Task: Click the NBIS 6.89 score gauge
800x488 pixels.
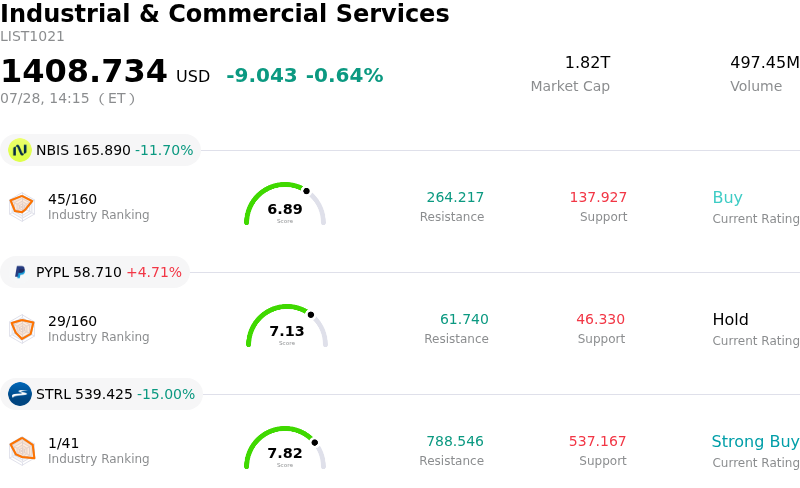Action: tap(285, 204)
